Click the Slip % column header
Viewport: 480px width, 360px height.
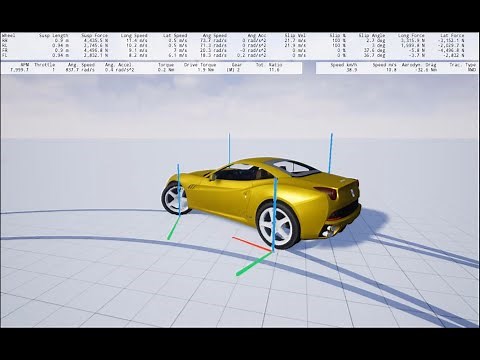tap(338, 35)
